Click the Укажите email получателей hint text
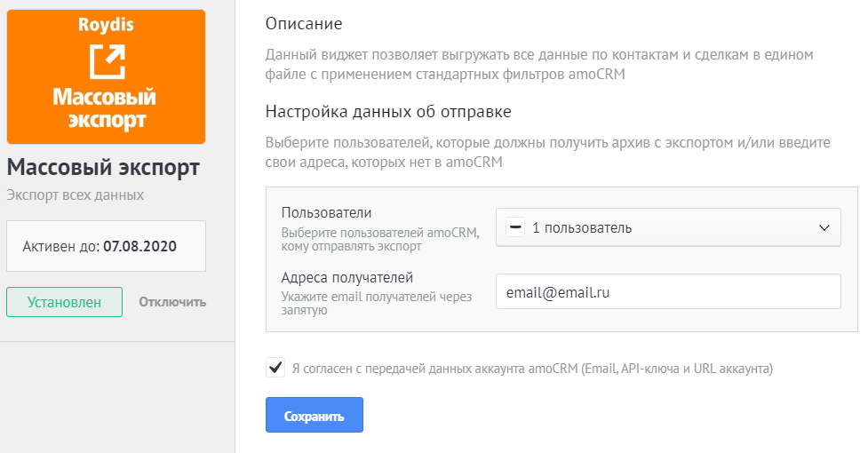 [377, 303]
